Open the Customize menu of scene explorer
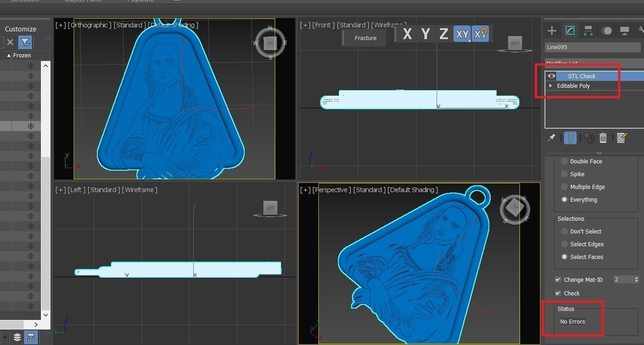The width and height of the screenshot is (644, 345). (x=20, y=29)
